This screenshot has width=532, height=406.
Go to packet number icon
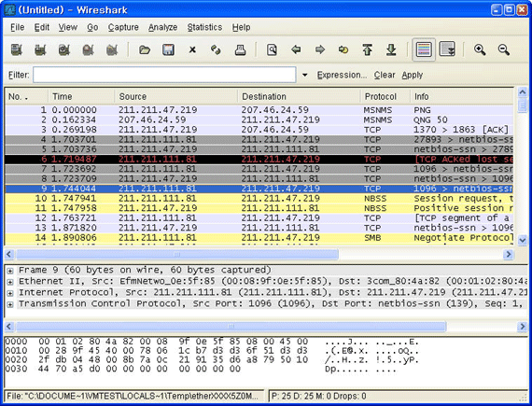point(343,49)
